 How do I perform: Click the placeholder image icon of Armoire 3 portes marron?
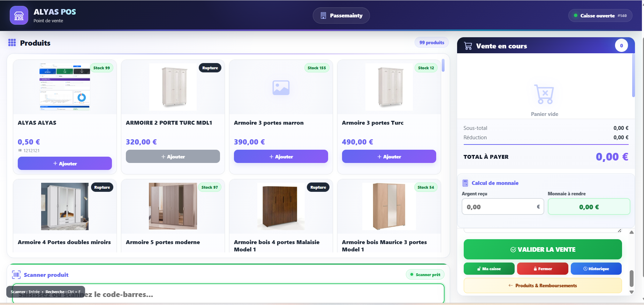click(x=281, y=88)
